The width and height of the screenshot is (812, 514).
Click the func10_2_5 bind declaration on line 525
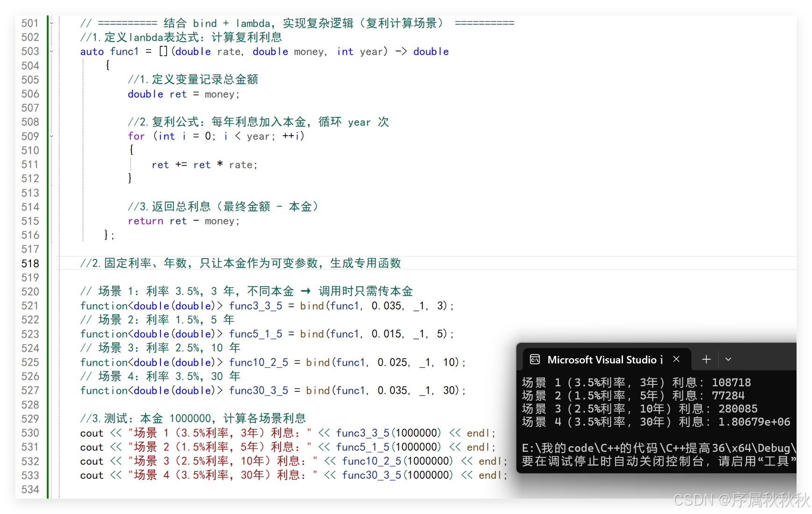[273, 362]
